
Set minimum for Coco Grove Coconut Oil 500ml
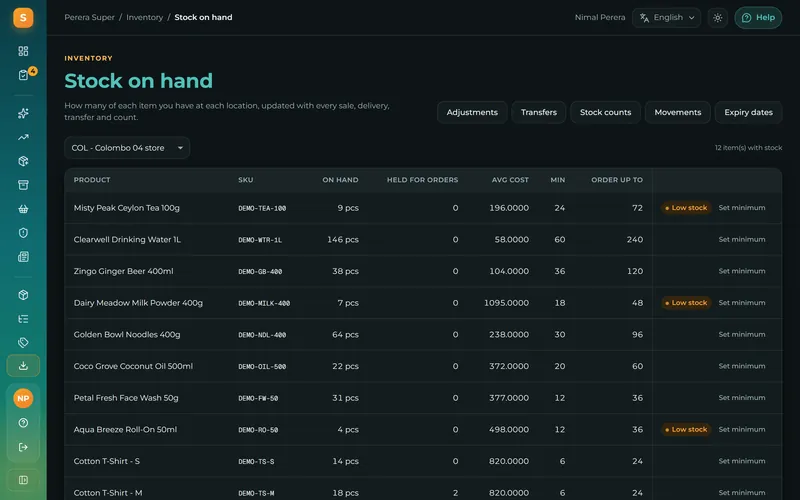tap(742, 366)
